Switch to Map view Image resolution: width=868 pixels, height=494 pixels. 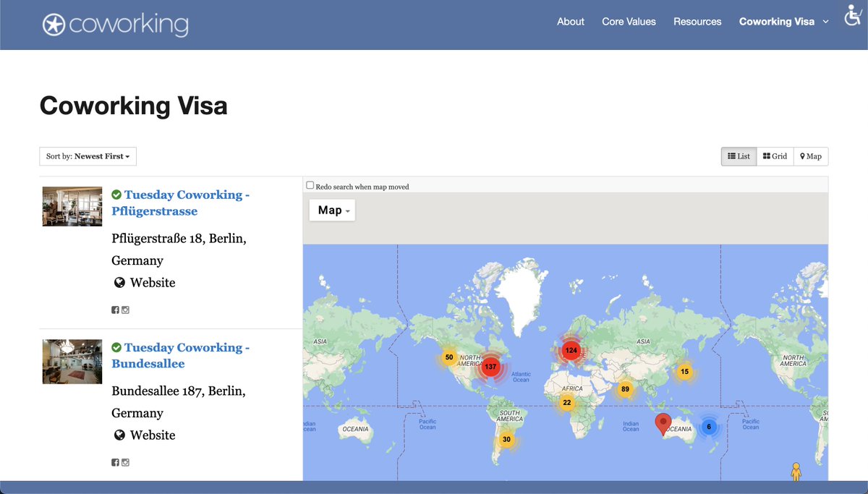(811, 156)
